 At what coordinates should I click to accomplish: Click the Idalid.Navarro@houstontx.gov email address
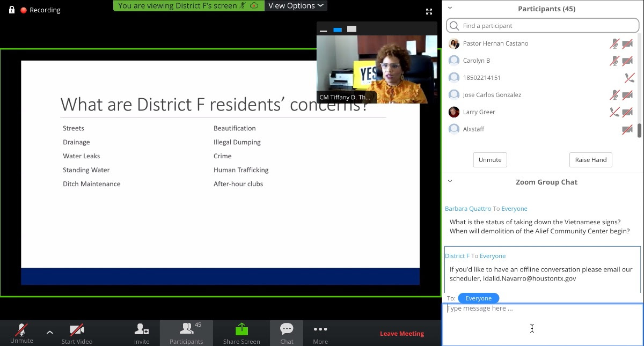click(529, 278)
